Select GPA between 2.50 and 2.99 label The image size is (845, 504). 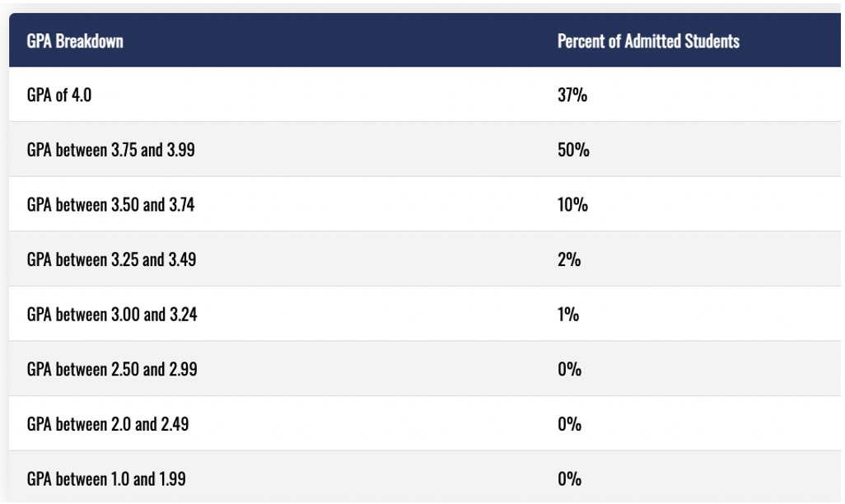tap(112, 370)
